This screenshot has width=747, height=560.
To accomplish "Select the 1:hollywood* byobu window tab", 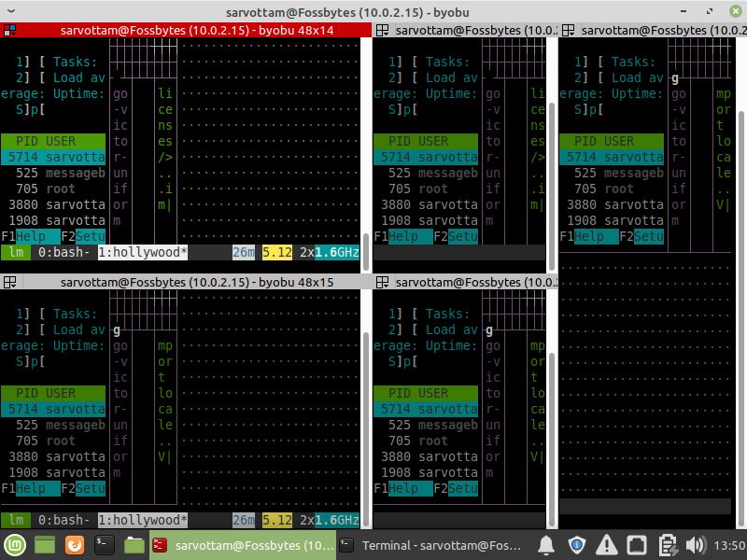I will 140,252.
